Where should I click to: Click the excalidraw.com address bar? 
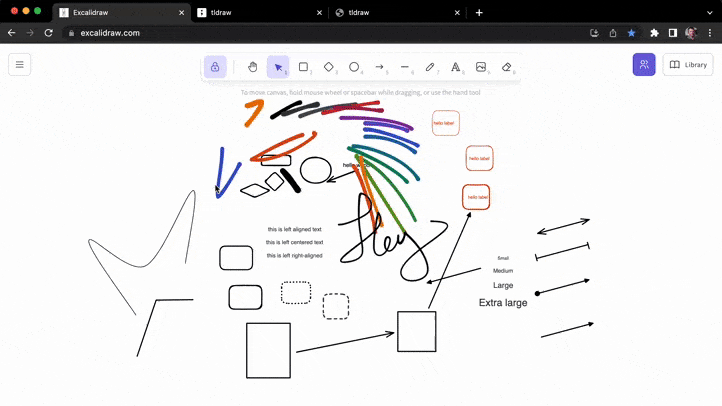click(300, 33)
